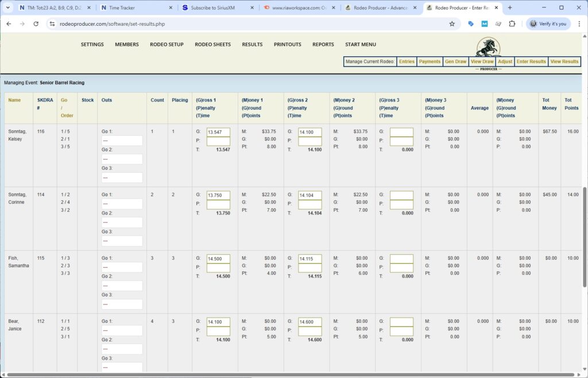Click the Rodeo Producer horse logo

click(x=489, y=47)
